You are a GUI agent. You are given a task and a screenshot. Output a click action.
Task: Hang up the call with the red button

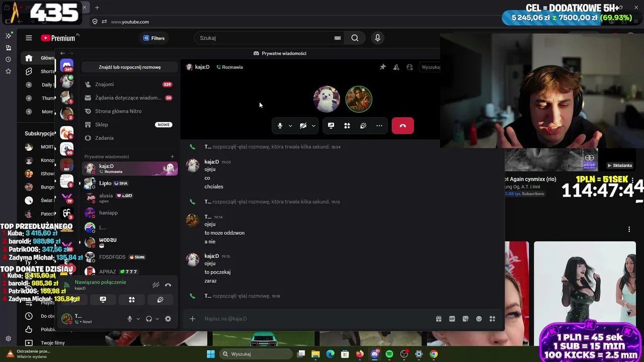(x=403, y=126)
